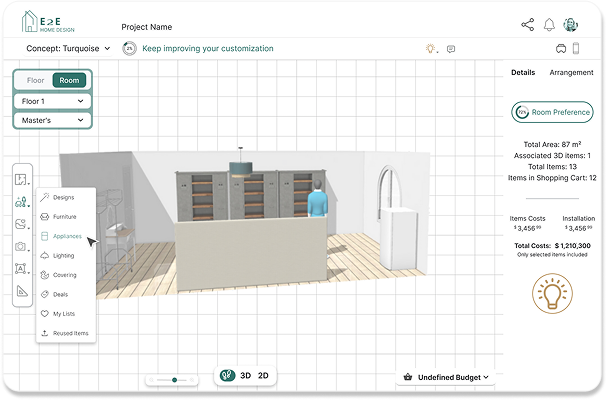Click the shopping basket icon
Image resolution: width=607 pixels, height=400 pixels.
pos(407,377)
